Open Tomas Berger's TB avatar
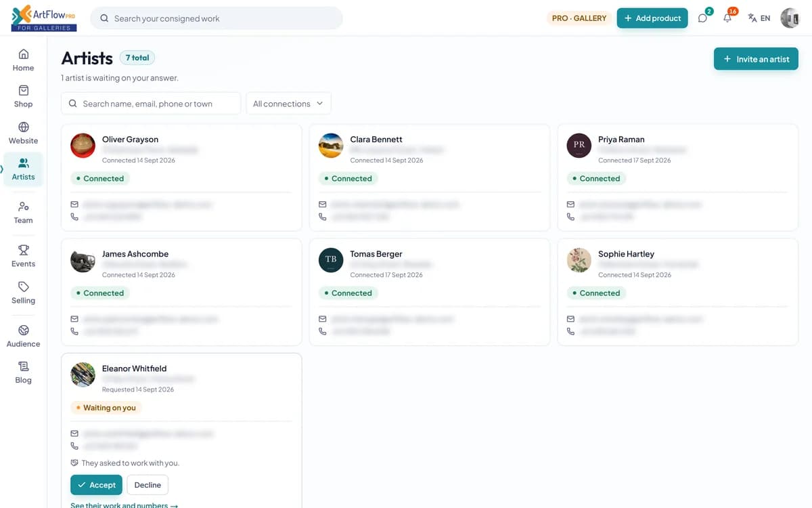The width and height of the screenshot is (812, 508). [331, 260]
